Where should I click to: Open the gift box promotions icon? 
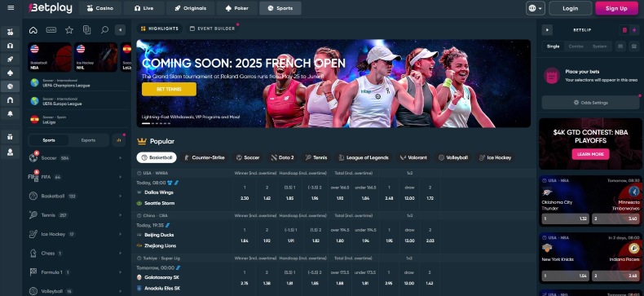click(x=11, y=137)
